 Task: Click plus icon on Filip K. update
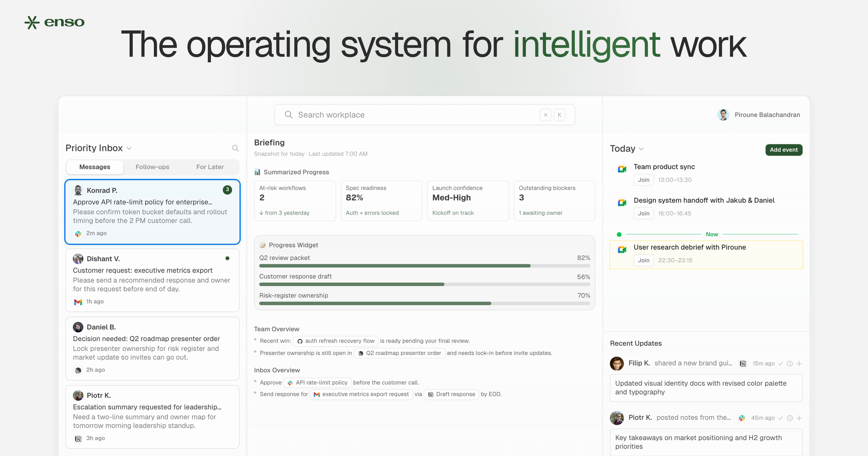tap(799, 364)
